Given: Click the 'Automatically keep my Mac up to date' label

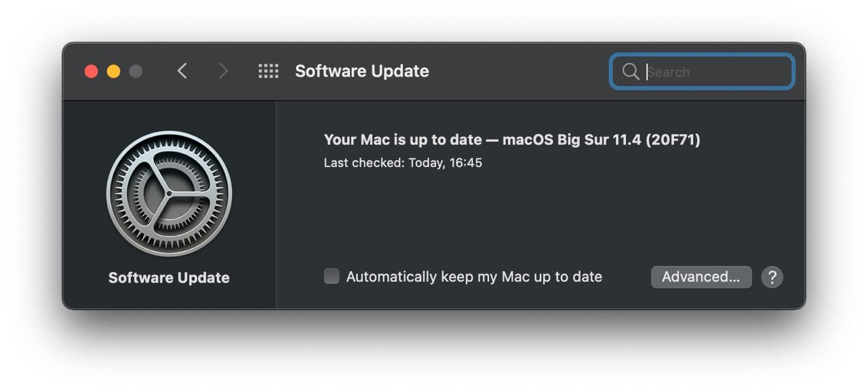Looking at the screenshot, I should 474,277.
